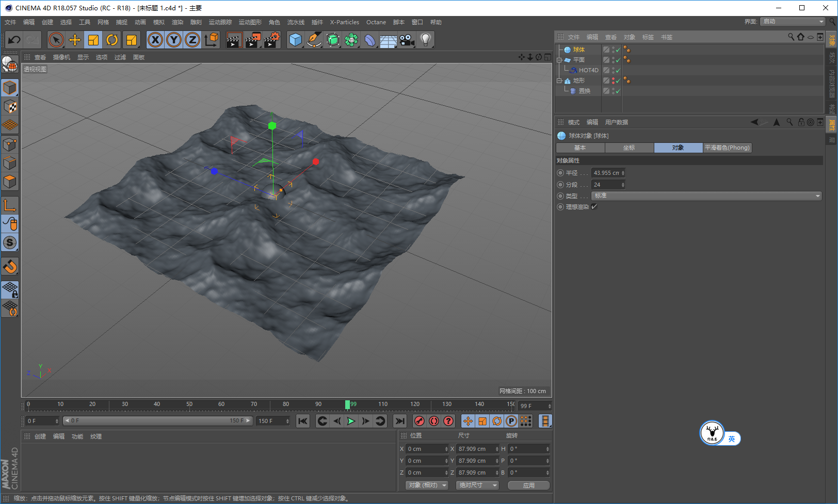Select the HOT4D object
Image resolution: width=838 pixels, height=504 pixels.
pyautogui.click(x=588, y=70)
